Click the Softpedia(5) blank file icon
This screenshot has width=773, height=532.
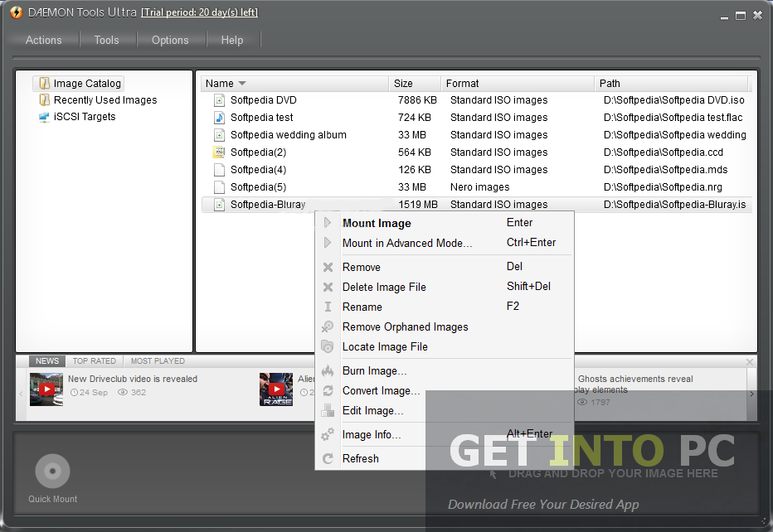(220, 187)
